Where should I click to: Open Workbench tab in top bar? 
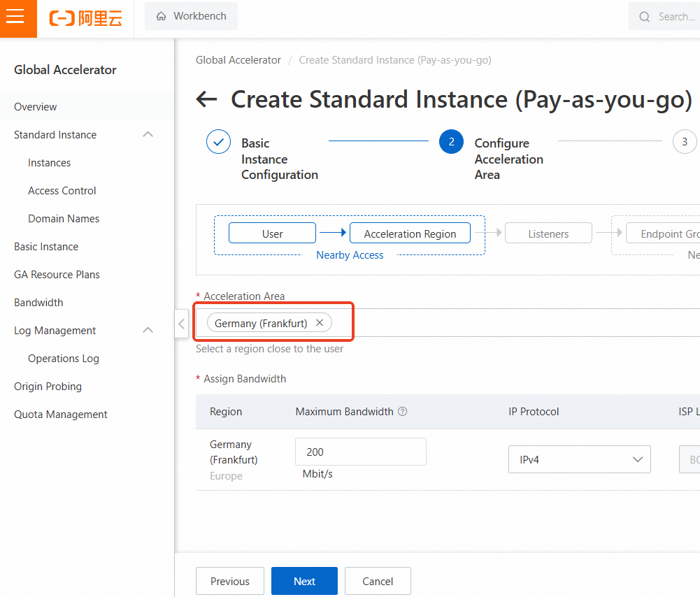[x=191, y=16]
